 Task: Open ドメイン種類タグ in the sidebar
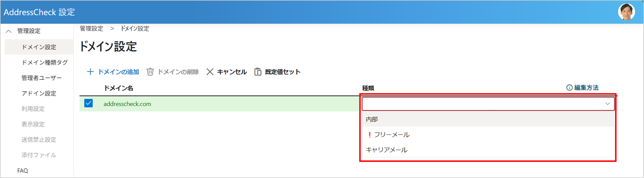pos(45,62)
